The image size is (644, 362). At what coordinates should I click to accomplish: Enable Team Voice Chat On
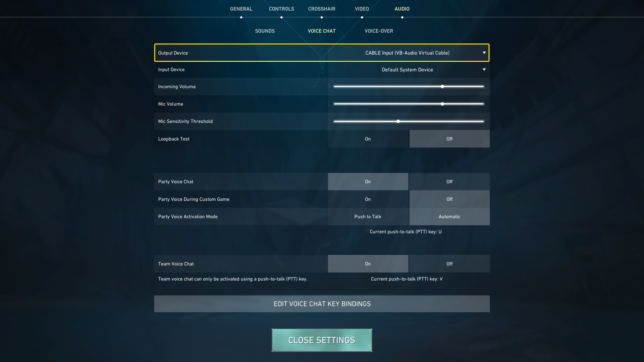pyautogui.click(x=368, y=263)
